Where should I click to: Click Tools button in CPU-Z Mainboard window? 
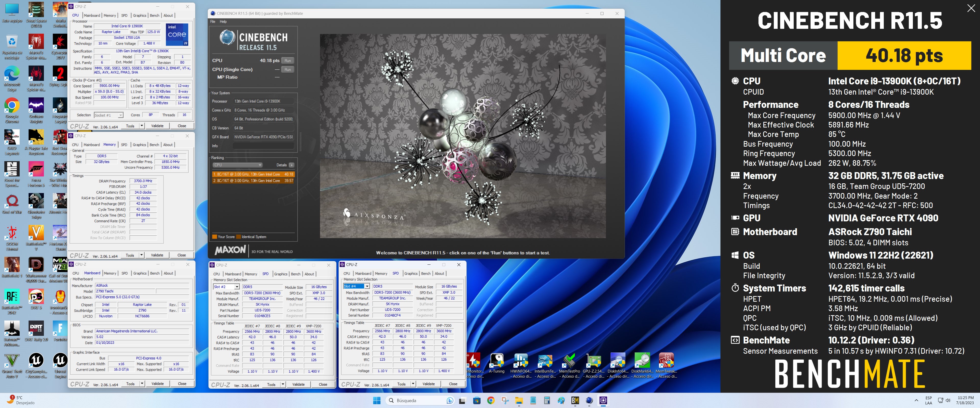(x=130, y=384)
